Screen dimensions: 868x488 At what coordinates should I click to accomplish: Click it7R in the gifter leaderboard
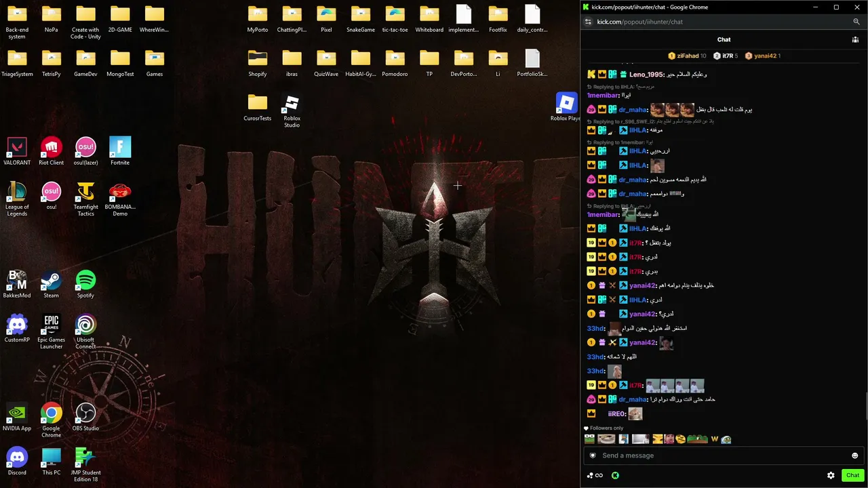726,56
